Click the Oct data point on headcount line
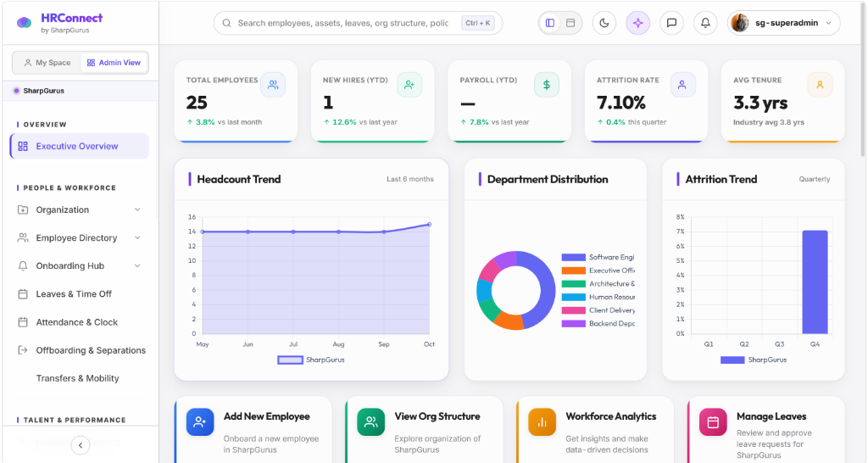The image size is (868, 463). 429,225
